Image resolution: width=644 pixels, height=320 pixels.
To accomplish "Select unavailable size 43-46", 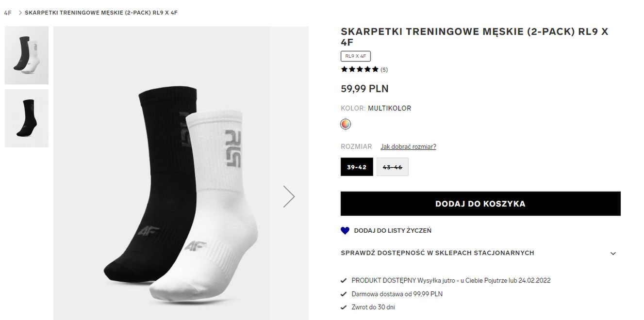I will (x=393, y=167).
